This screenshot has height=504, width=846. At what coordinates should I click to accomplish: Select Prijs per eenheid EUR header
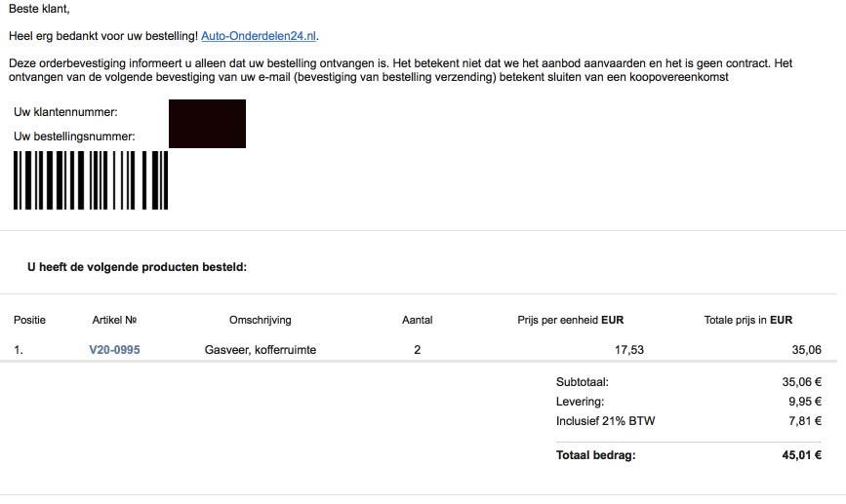click(570, 320)
